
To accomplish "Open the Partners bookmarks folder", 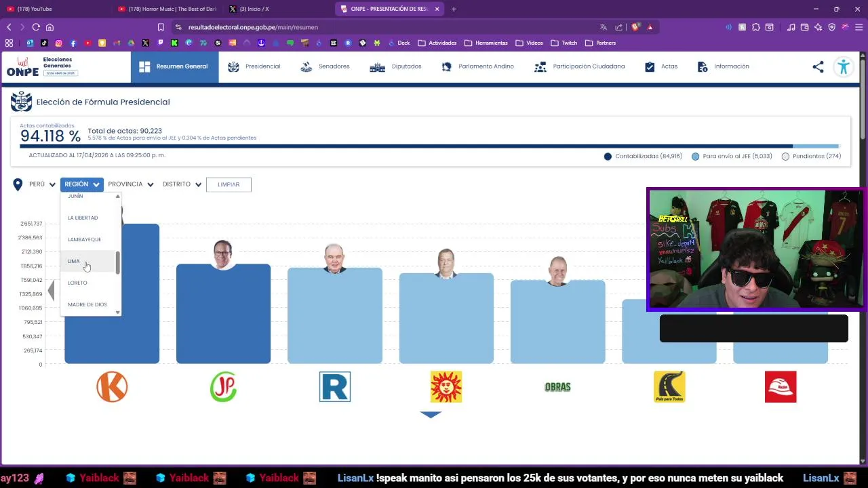I will [600, 43].
